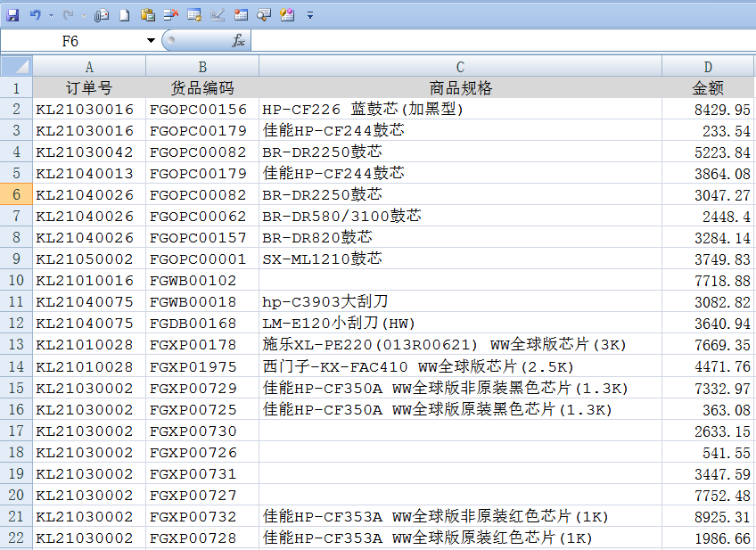Select the BR-DR580/3100鼓芯 cell
This screenshot has width=756, height=550.
(x=460, y=216)
